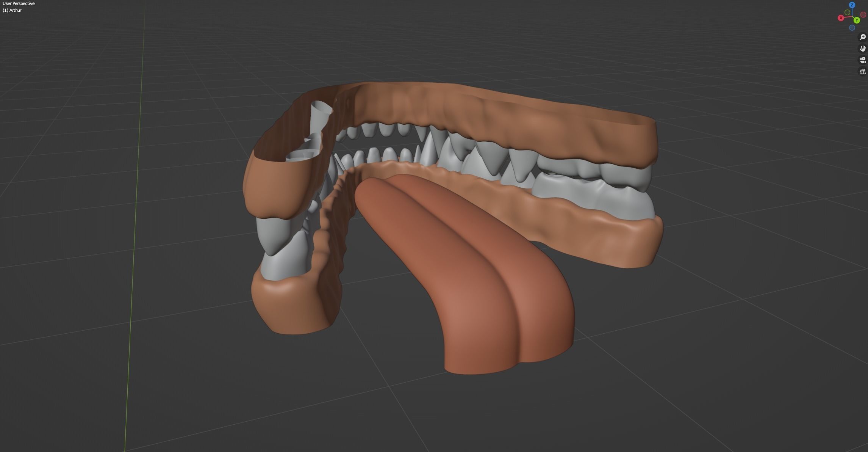Click the hand pan view icon

coord(863,49)
